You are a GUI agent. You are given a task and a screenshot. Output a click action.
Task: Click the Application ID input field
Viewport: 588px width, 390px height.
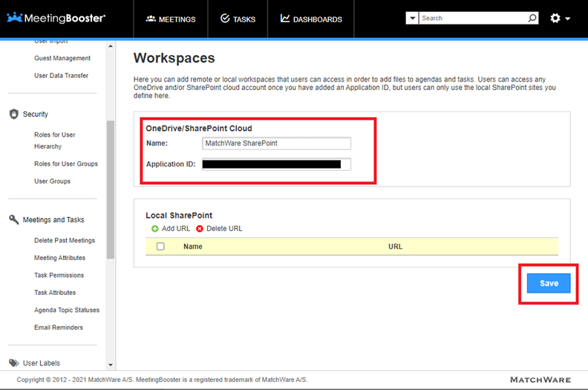pyautogui.click(x=276, y=164)
